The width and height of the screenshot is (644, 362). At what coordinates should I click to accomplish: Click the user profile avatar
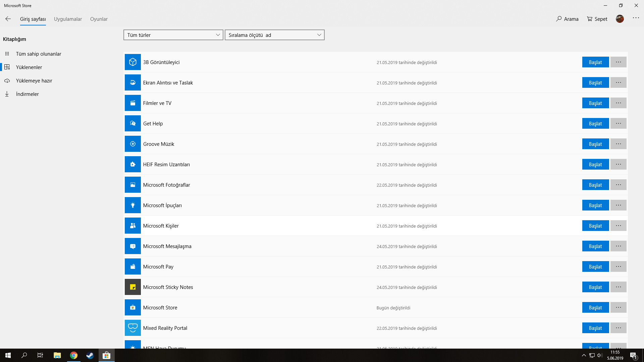620,19
